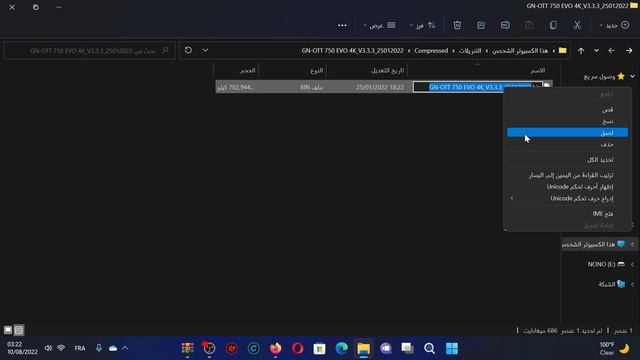This screenshot has width=640, height=360.
Task: Open the clock showing 03:22 10/08/2022
Action: pyautogui.click(x=22, y=348)
